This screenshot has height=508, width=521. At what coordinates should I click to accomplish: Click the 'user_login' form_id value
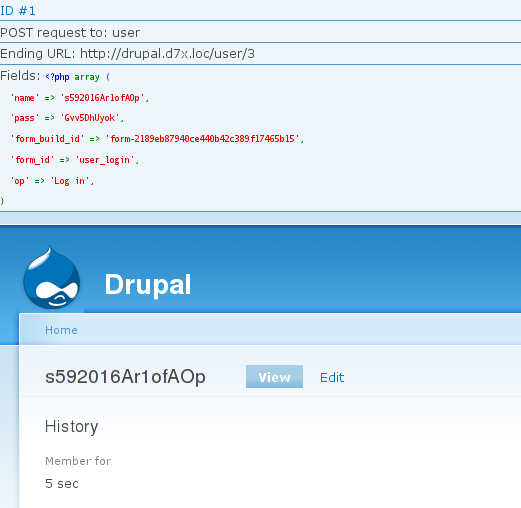[105, 160]
